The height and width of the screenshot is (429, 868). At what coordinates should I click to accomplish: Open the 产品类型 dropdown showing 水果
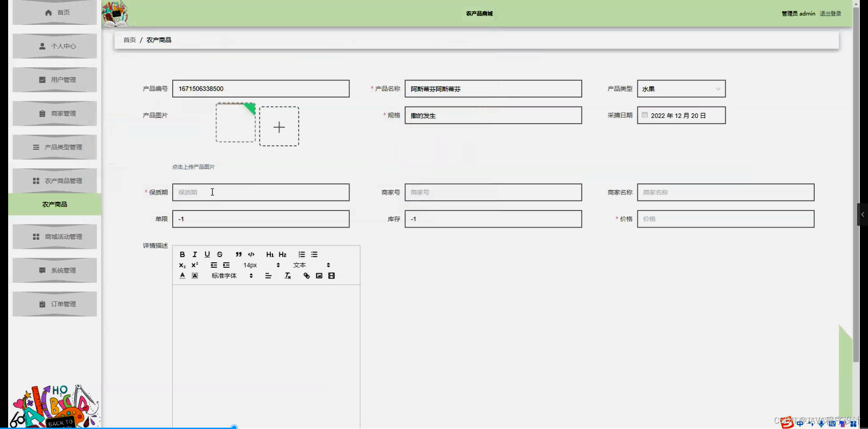pos(681,89)
